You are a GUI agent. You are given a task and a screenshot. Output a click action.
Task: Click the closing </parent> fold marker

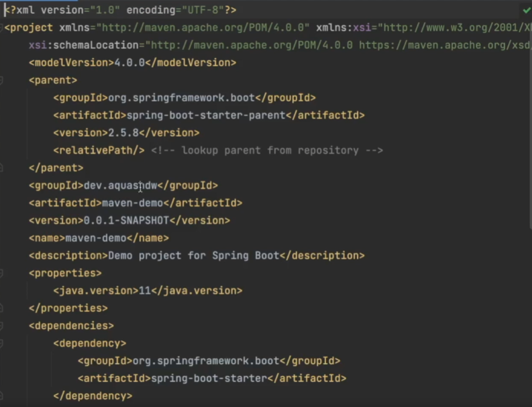[x=1, y=168]
